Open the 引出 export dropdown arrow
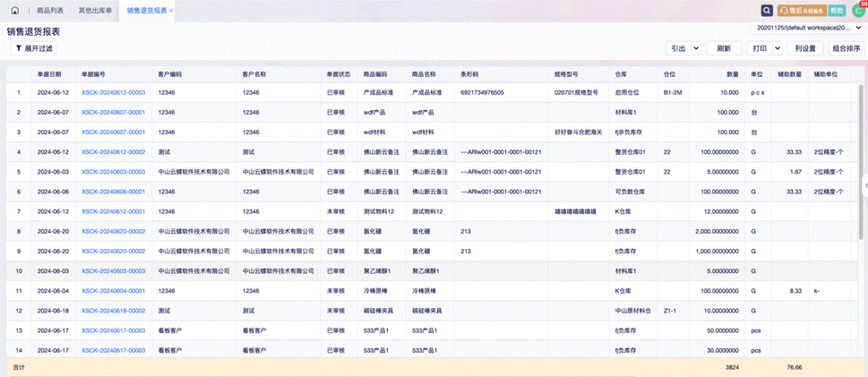This screenshot has height=377, width=868. pos(694,48)
